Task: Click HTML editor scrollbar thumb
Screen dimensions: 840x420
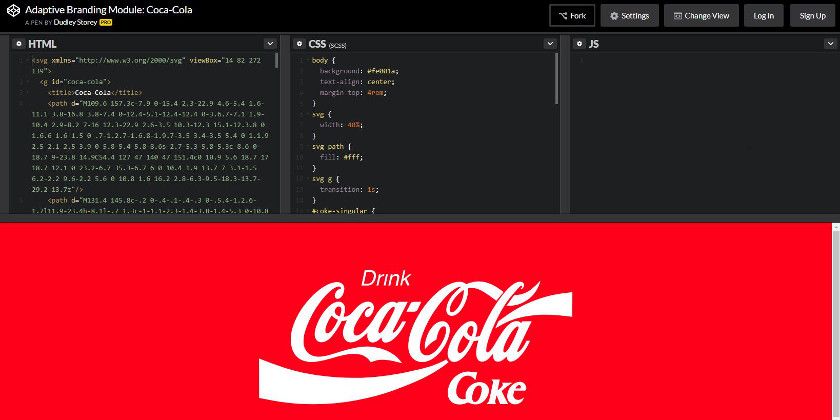Action: click(276, 60)
